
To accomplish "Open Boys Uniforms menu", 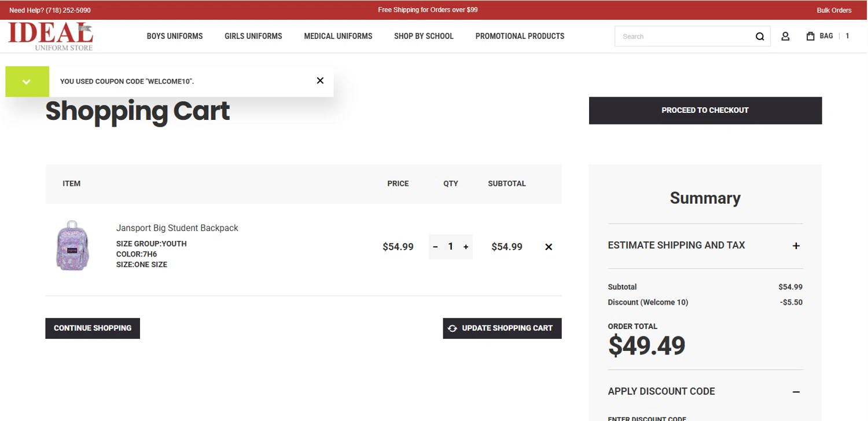I will (x=175, y=36).
